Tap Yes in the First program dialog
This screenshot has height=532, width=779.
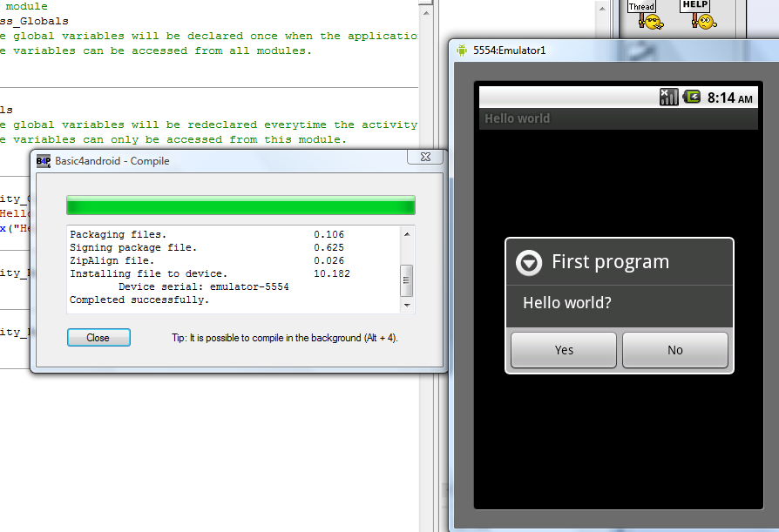[x=564, y=350]
